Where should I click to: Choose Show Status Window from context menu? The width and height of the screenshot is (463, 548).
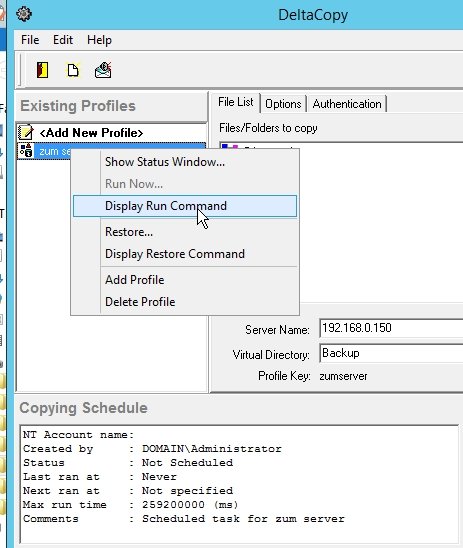pyautogui.click(x=185, y=162)
